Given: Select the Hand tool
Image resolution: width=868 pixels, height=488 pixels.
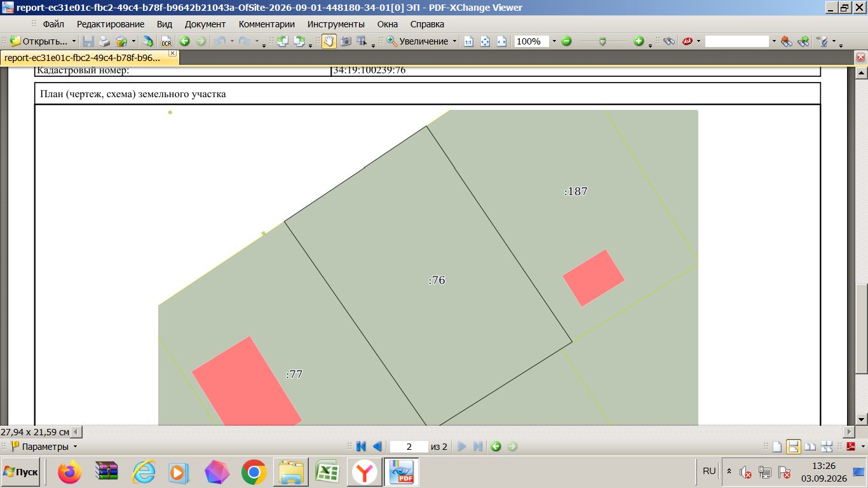Looking at the screenshot, I should tap(329, 41).
